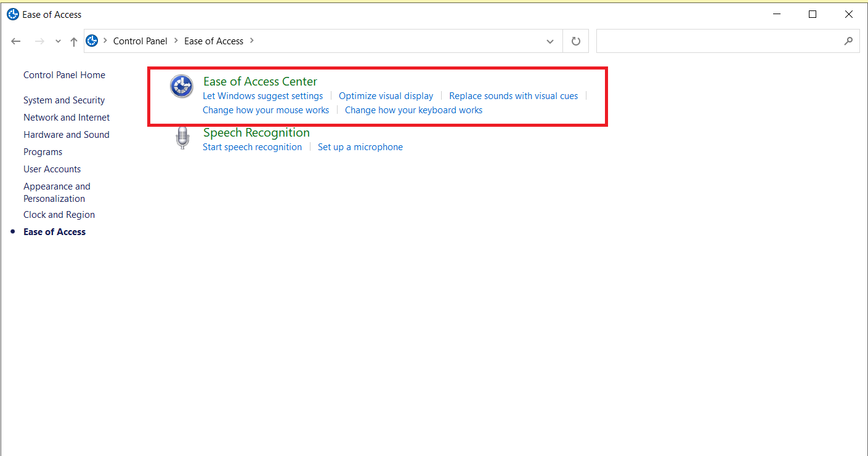Click Optimize visual display
868x456 pixels.
(x=386, y=96)
